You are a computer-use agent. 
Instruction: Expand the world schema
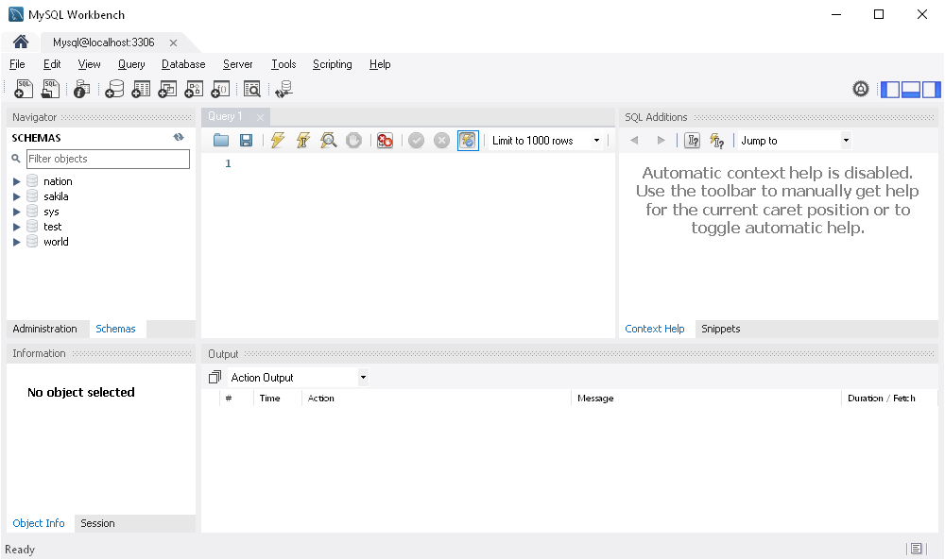click(x=16, y=242)
